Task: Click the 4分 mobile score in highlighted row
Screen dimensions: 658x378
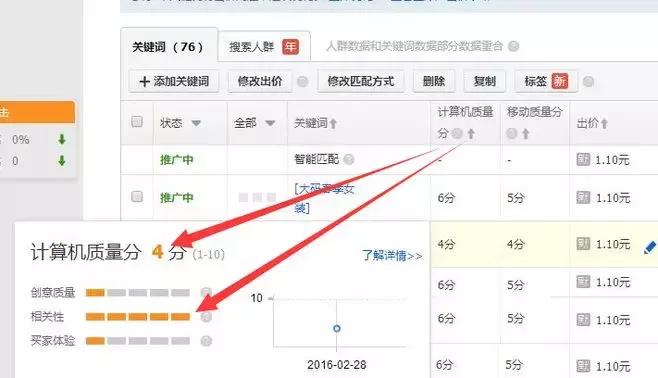Action: point(515,244)
